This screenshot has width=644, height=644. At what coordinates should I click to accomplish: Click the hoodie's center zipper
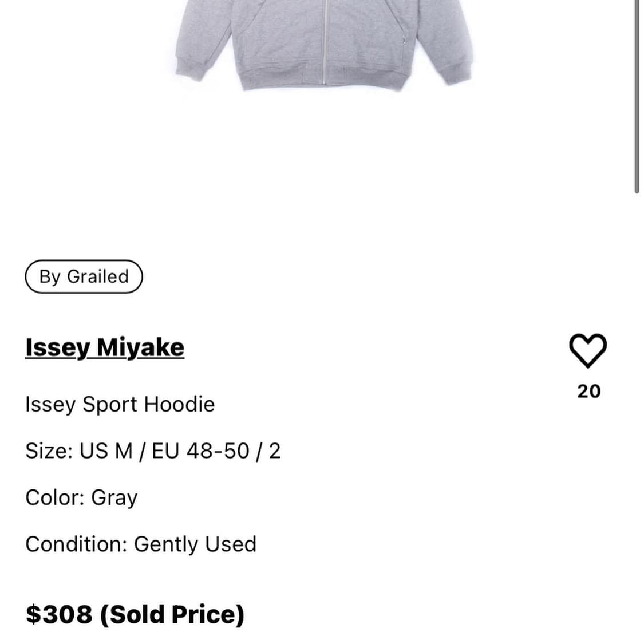(x=326, y=40)
